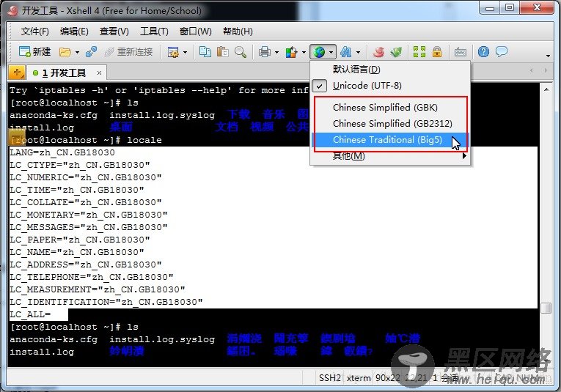Click the padlock lock-screen icon
Screen dimensions: 561x392
coord(437,52)
